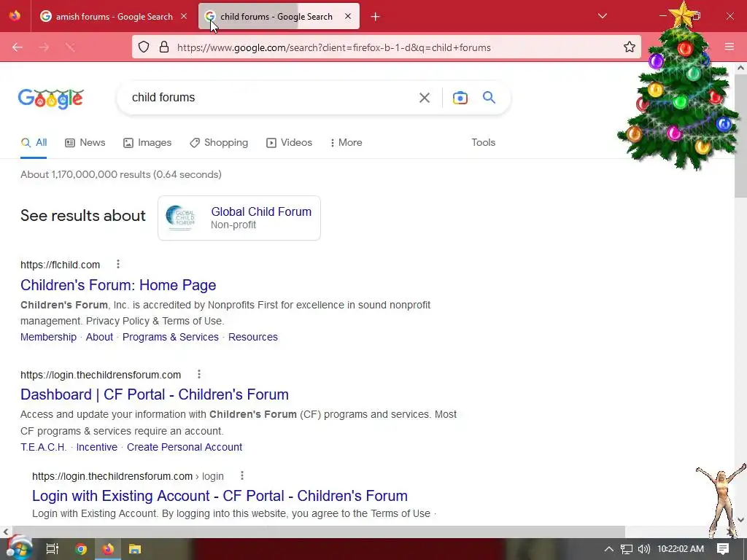Open the Firefox hamburger menu
747x560 pixels.
pyautogui.click(x=729, y=47)
